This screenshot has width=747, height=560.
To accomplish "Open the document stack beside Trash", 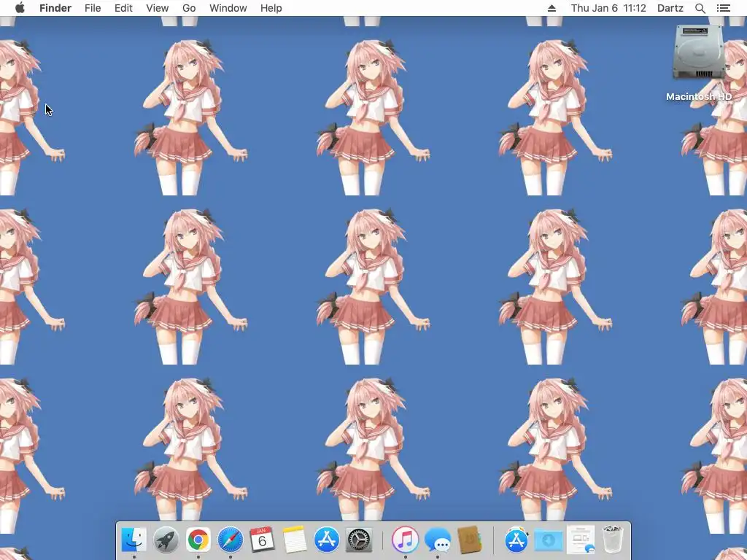I will (580, 540).
